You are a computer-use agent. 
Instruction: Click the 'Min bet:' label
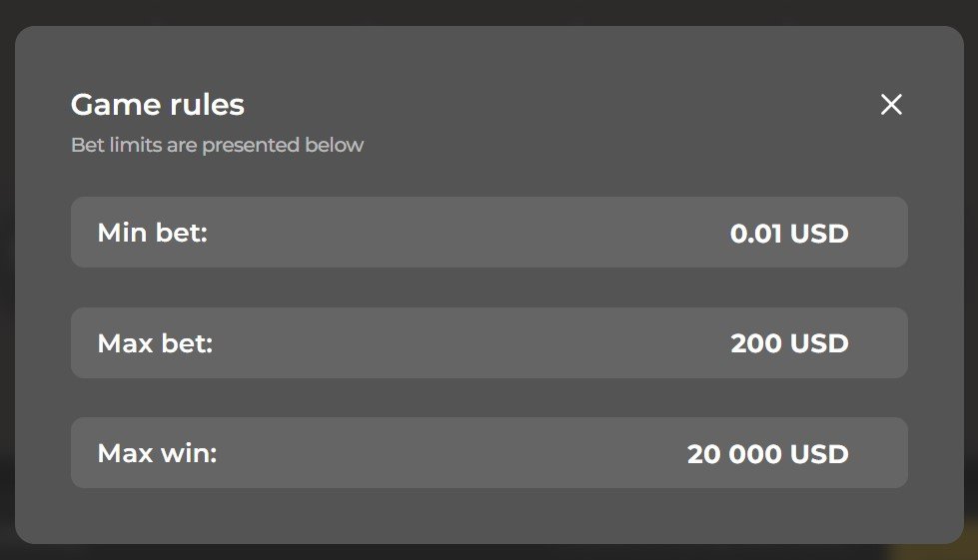[x=152, y=234]
